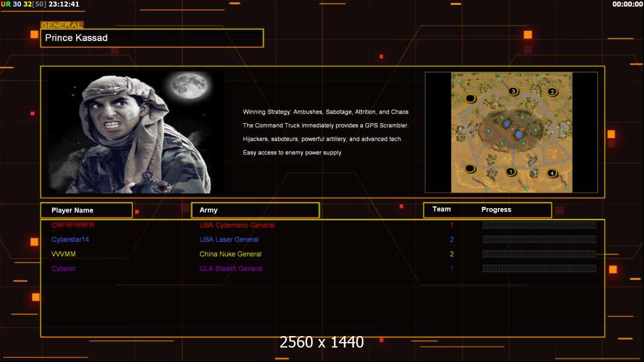Click the loading progress bar for CRFRFRRFR
This screenshot has width=644, height=362.
[x=539, y=224]
